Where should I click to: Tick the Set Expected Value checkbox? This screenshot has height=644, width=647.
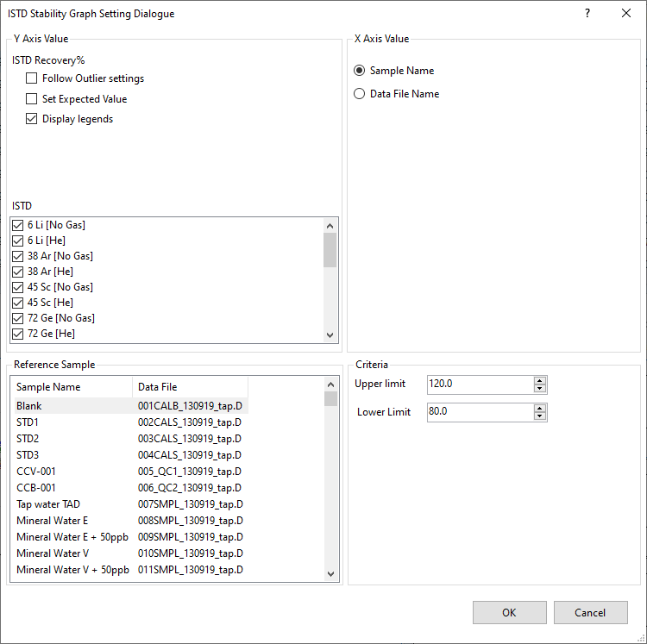(x=31, y=98)
